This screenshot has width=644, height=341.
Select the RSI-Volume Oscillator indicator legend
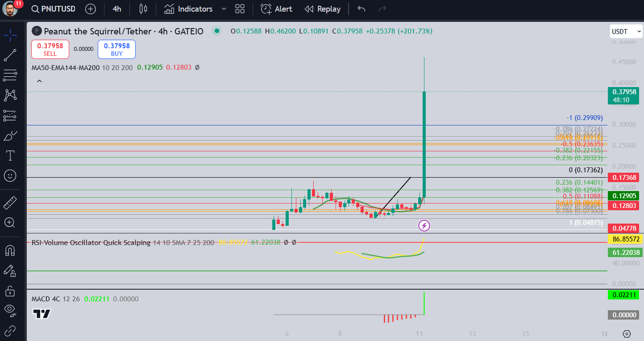coord(91,243)
